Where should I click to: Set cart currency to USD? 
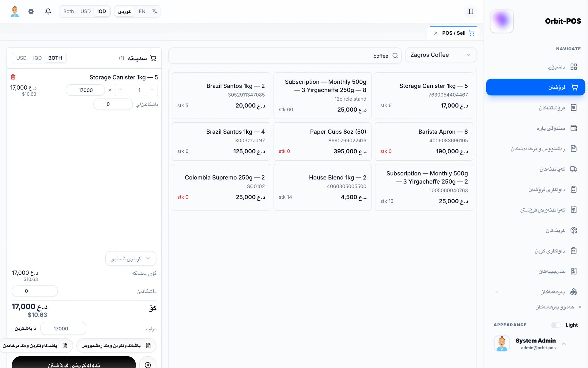click(21, 58)
